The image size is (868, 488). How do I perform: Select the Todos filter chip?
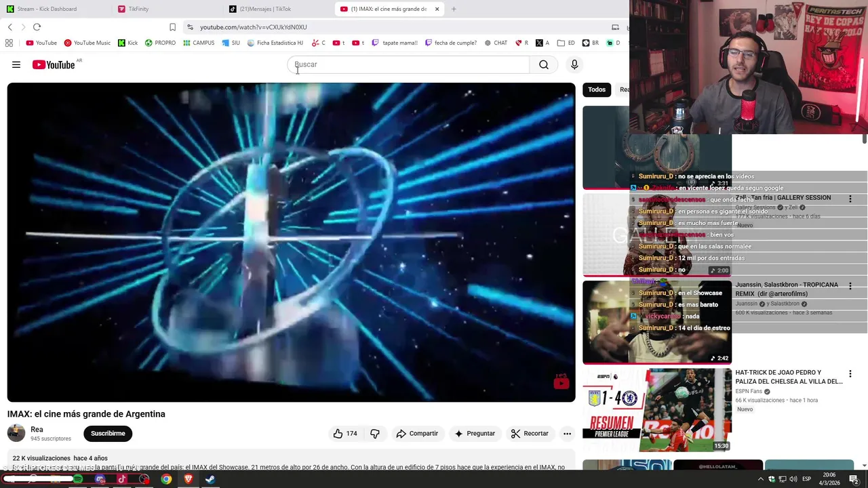[597, 89]
